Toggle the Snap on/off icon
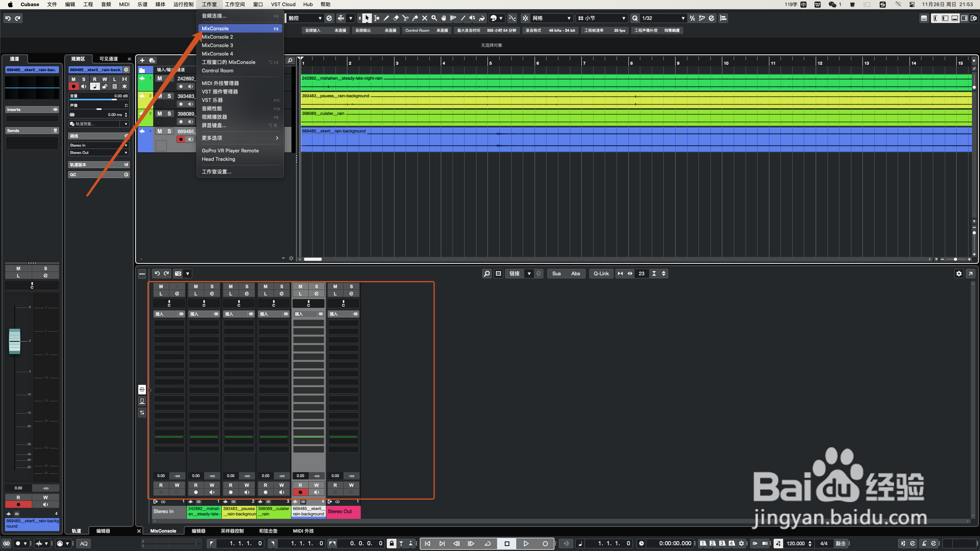 click(x=525, y=18)
